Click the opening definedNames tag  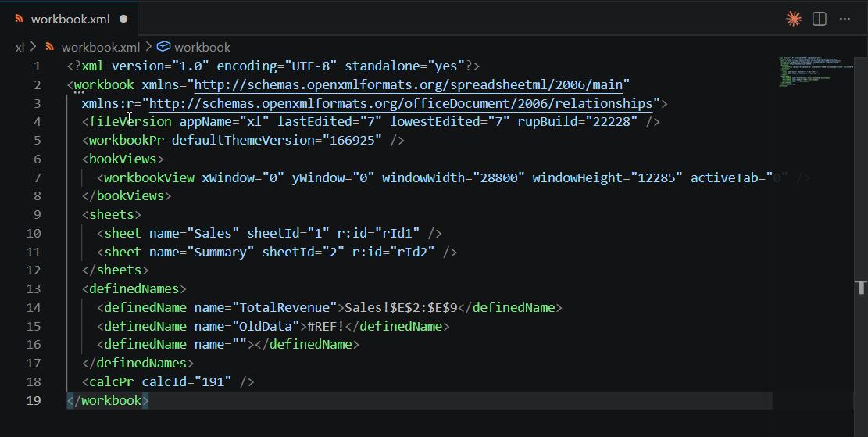(x=134, y=289)
